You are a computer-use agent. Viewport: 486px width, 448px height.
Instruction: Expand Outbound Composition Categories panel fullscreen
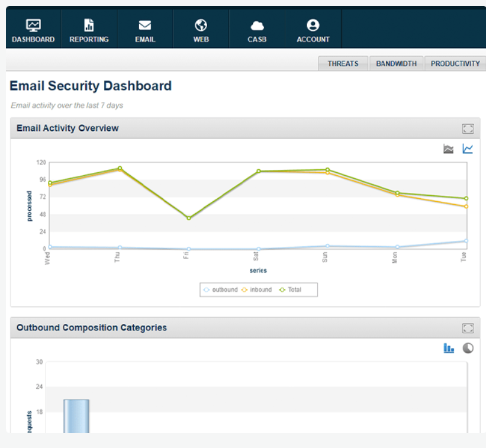[468, 328]
